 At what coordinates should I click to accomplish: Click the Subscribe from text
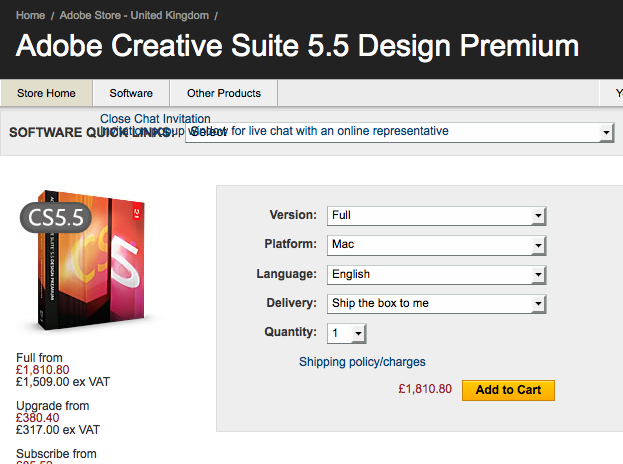click(56, 453)
